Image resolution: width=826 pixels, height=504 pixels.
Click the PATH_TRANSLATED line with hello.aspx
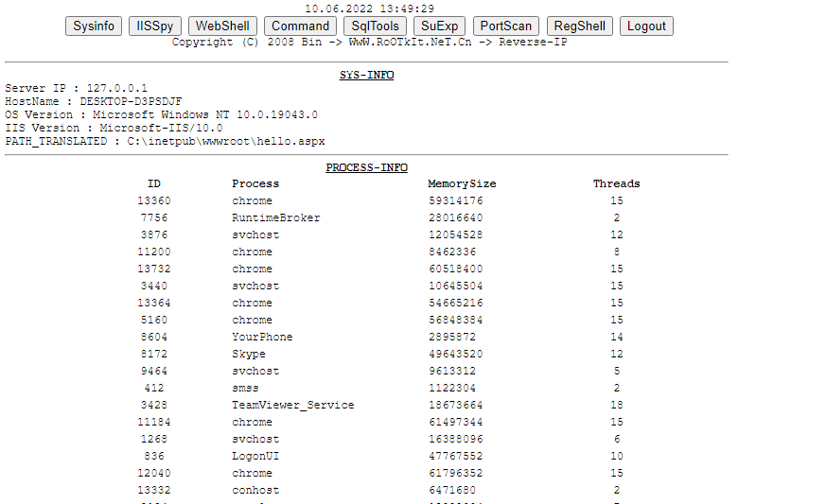[x=165, y=141]
